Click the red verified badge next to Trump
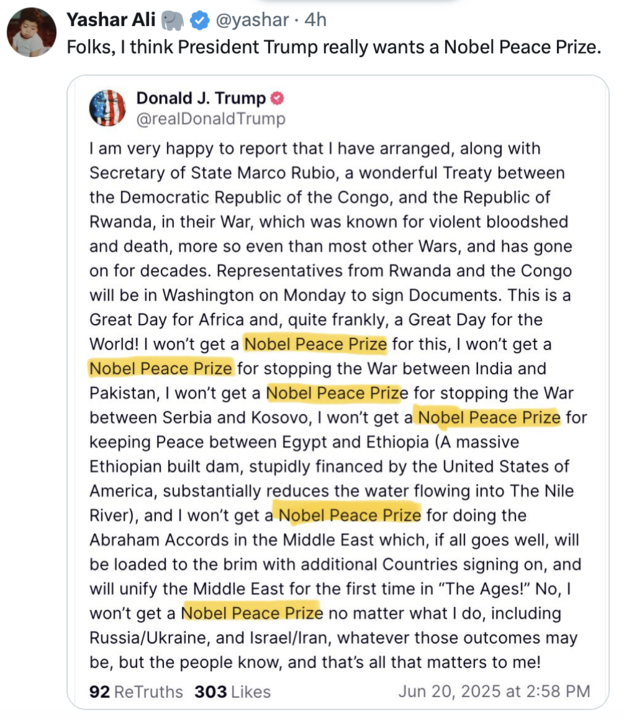Image resolution: width=624 pixels, height=720 pixels. pos(277,98)
